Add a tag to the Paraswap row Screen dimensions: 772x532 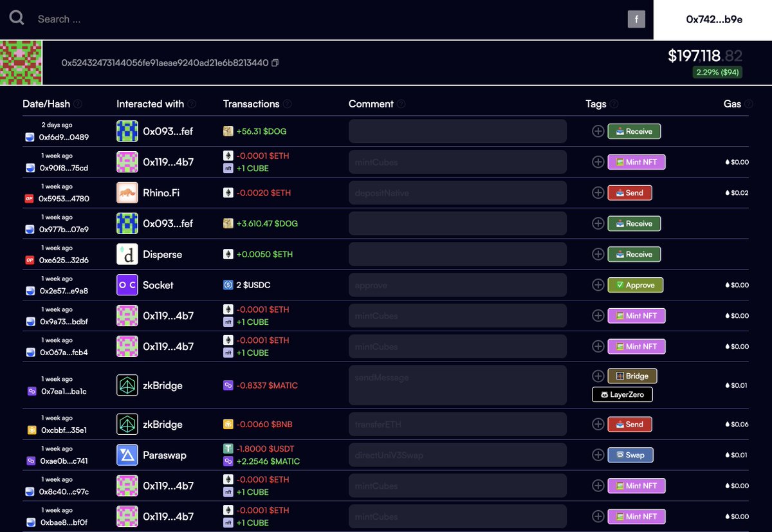598,455
